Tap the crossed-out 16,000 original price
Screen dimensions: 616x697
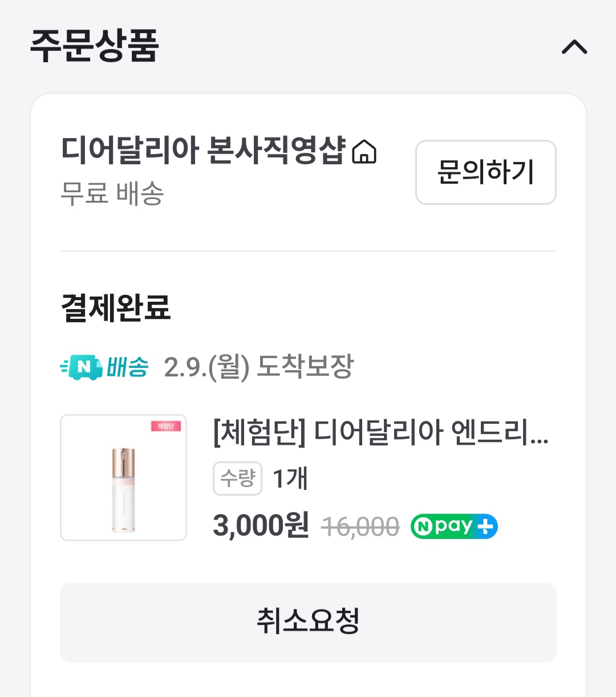tap(360, 526)
